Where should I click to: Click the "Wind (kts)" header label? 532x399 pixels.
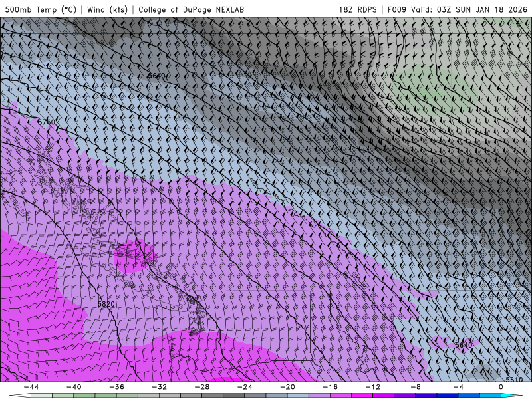pos(107,9)
